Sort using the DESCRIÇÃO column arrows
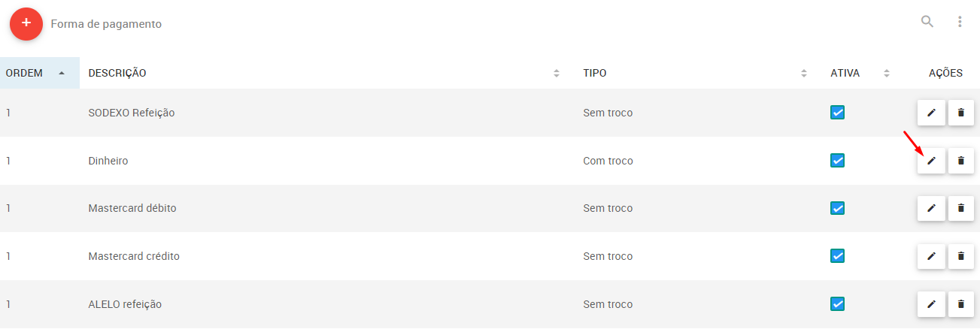 557,73
